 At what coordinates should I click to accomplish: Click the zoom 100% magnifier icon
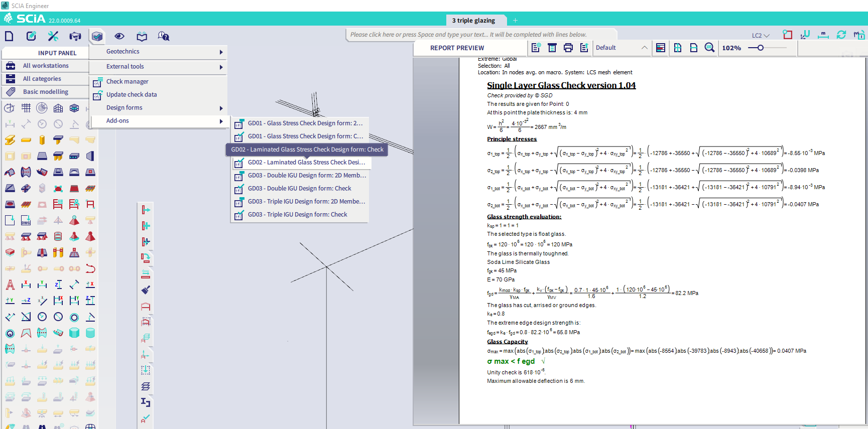click(x=709, y=48)
